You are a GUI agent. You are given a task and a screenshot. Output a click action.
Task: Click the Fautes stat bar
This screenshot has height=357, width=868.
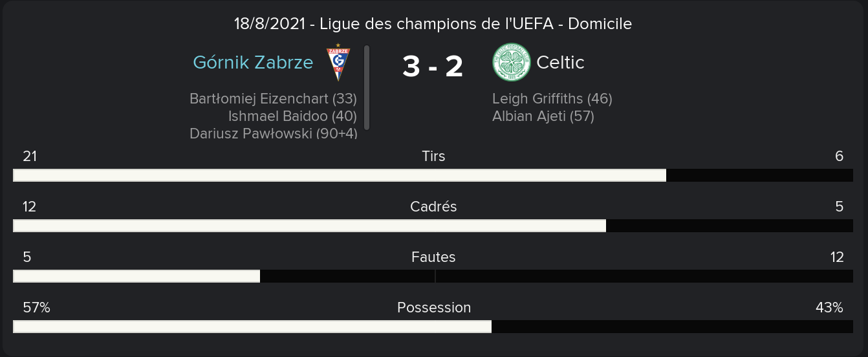click(433, 276)
